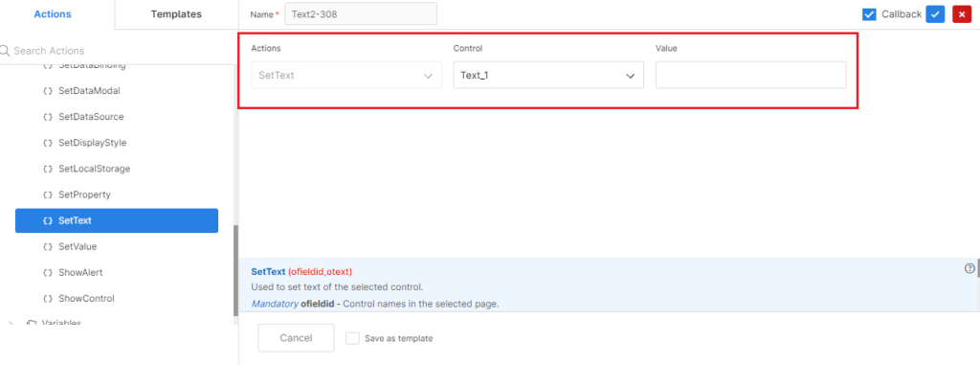
Task: Switch to the Templates tab
Action: coord(176,13)
